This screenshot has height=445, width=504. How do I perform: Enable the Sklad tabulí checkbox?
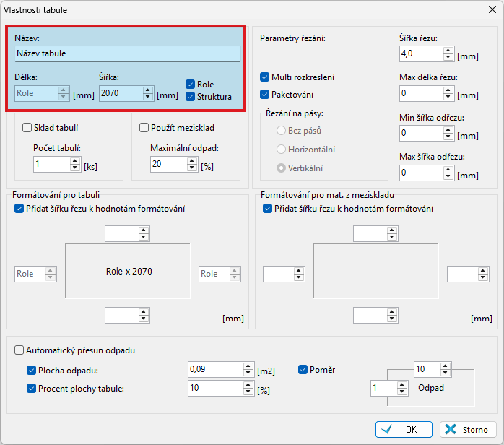pyautogui.click(x=27, y=128)
